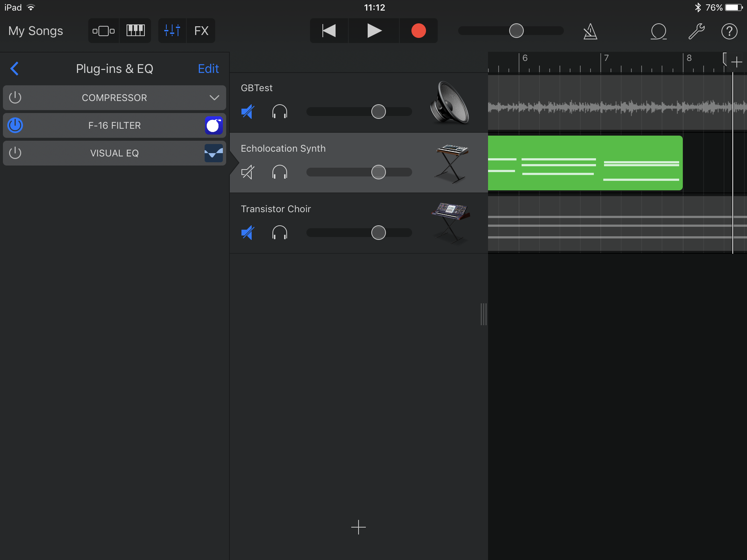Grab the track header resize handle
The width and height of the screenshot is (747, 560).
point(484,314)
